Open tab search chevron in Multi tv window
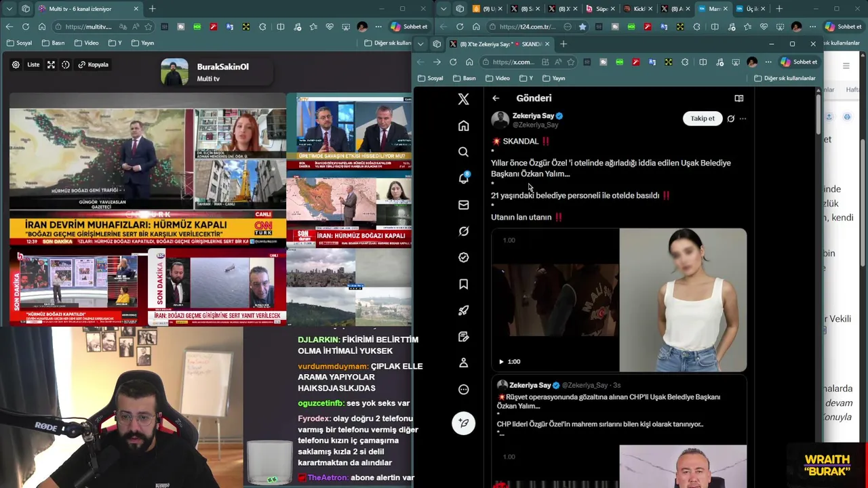868x488 pixels. [x=9, y=9]
